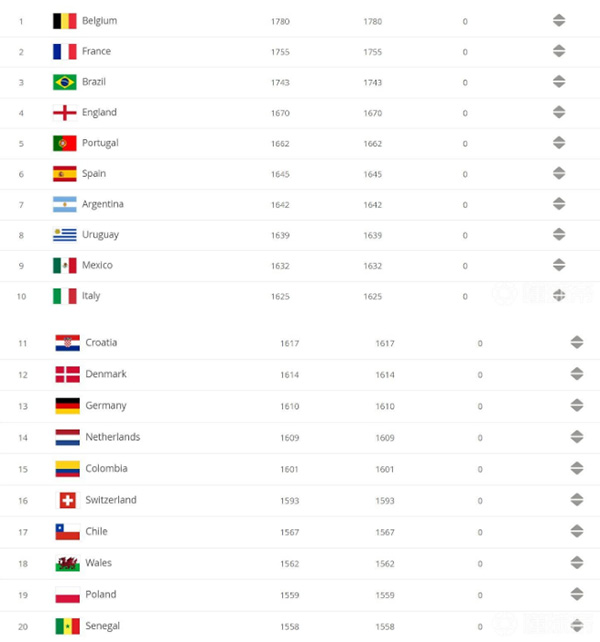The image size is (600, 642).
Task: Click the Belgium flag icon
Action: (x=64, y=20)
